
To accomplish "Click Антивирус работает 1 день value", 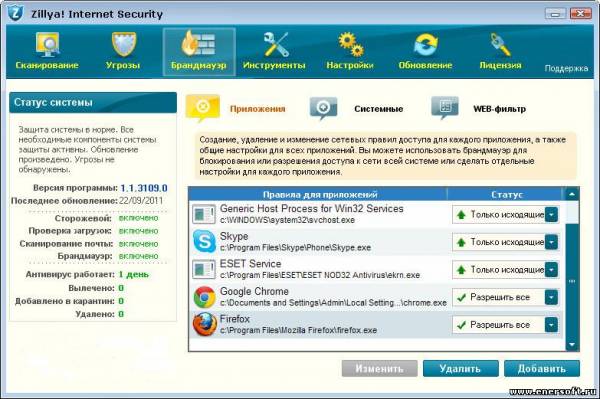I will pyautogui.click(x=133, y=275).
